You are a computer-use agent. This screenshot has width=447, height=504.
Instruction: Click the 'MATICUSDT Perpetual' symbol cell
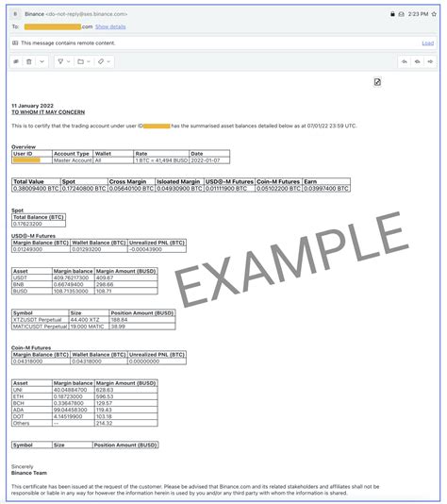coord(41,327)
